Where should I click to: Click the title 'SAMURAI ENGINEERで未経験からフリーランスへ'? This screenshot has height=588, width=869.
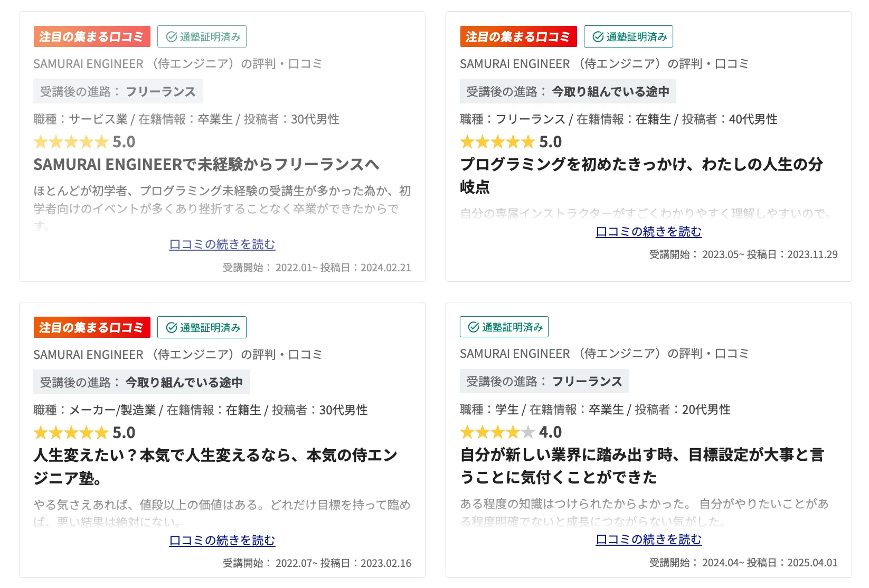[206, 165]
